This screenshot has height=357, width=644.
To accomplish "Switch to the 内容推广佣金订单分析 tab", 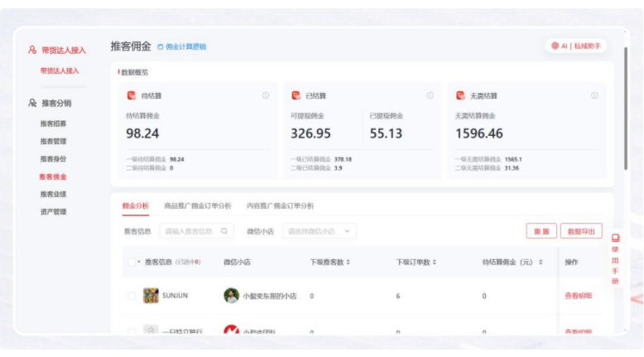I will [x=280, y=205].
